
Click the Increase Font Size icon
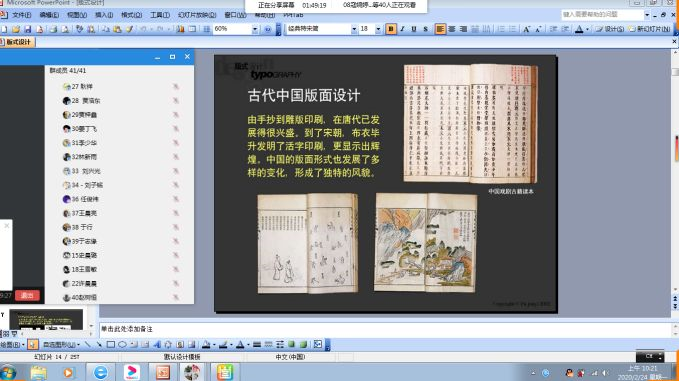(x=527, y=29)
